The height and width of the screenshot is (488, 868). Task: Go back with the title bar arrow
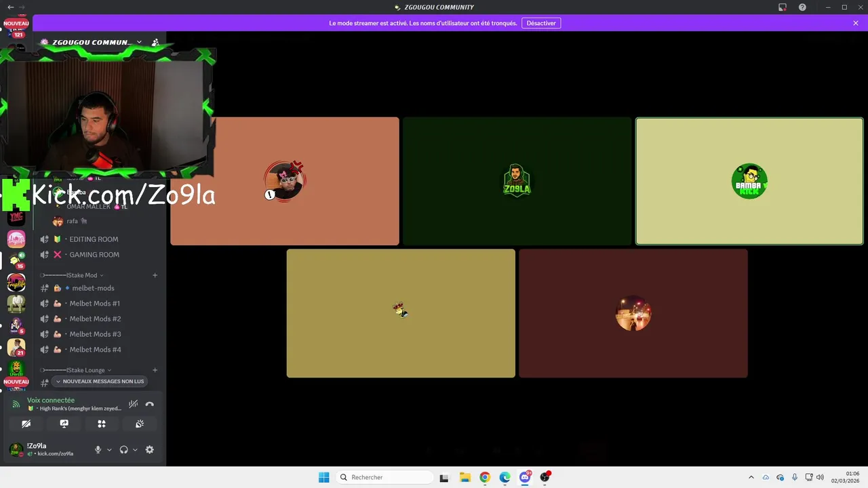[10, 7]
